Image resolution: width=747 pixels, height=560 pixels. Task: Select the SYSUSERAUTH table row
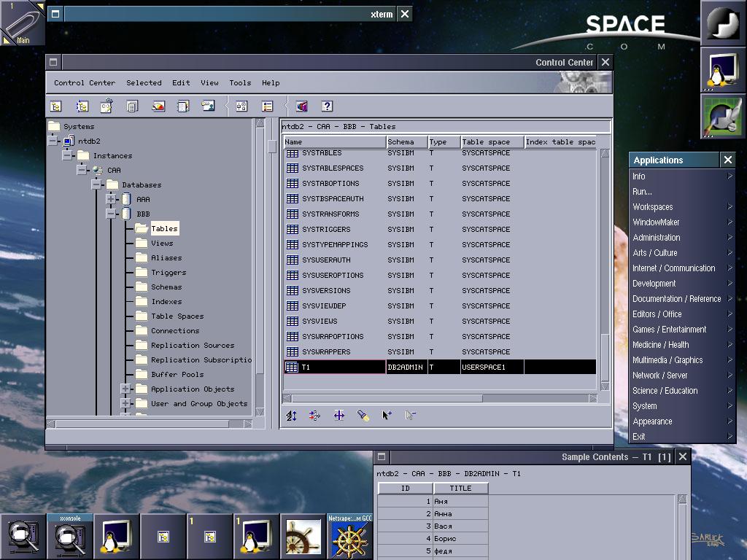pyautogui.click(x=440, y=260)
